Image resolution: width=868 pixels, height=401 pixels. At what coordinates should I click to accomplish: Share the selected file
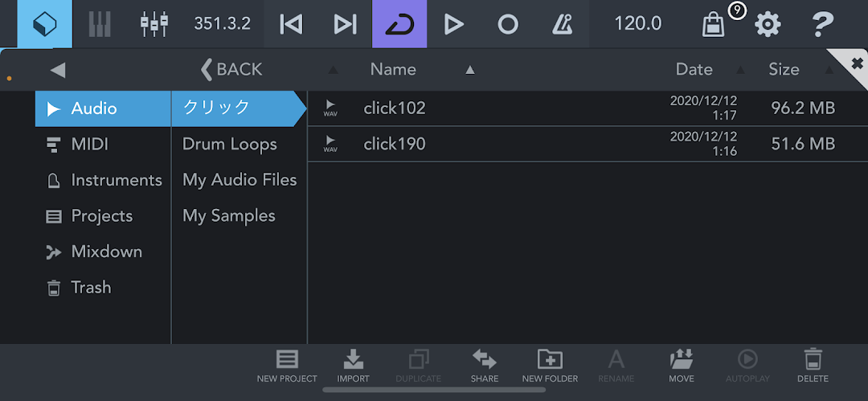pos(485,366)
